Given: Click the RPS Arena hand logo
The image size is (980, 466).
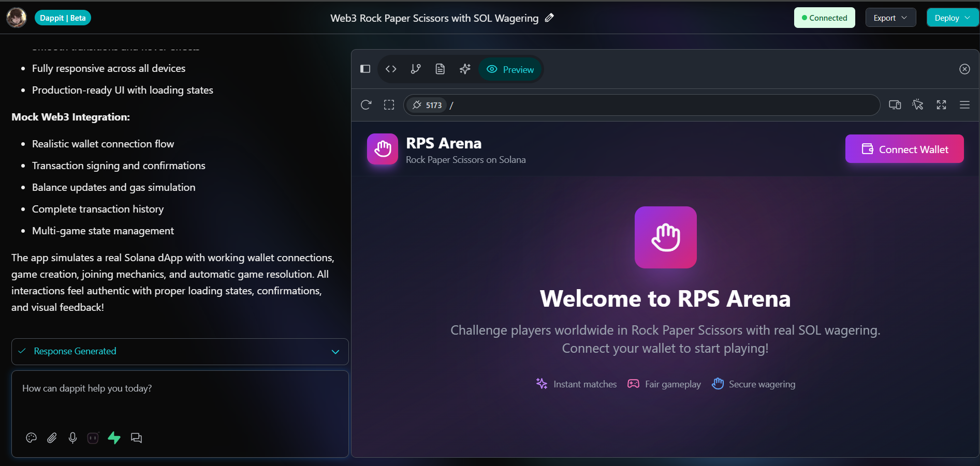Looking at the screenshot, I should 383,149.
